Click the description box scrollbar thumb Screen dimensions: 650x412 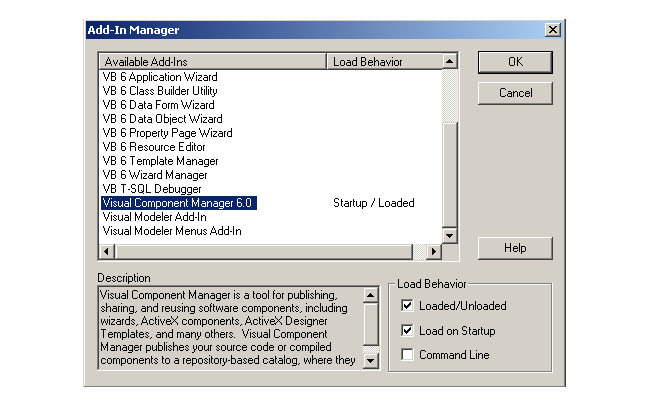pos(371,324)
